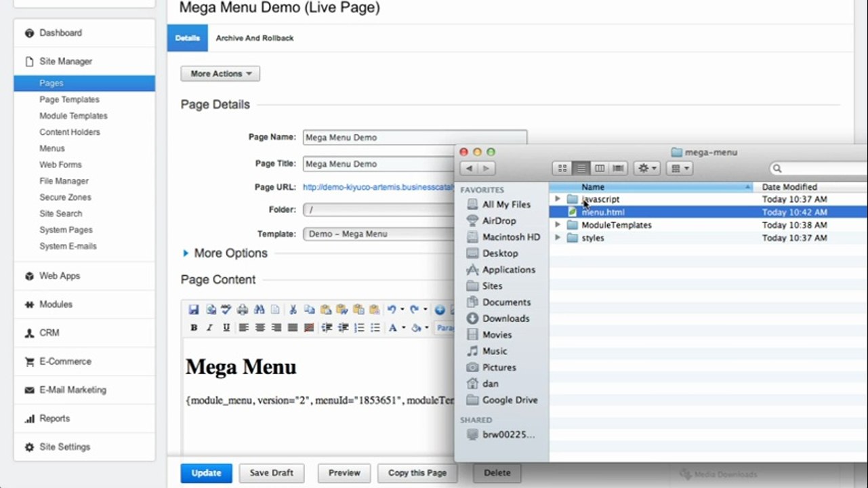The height and width of the screenshot is (488, 868).
Task: Click the Undo arrow icon
Action: [392, 310]
